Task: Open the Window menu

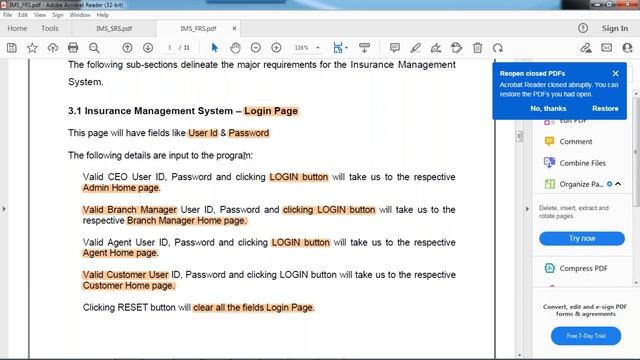Action: (80, 15)
